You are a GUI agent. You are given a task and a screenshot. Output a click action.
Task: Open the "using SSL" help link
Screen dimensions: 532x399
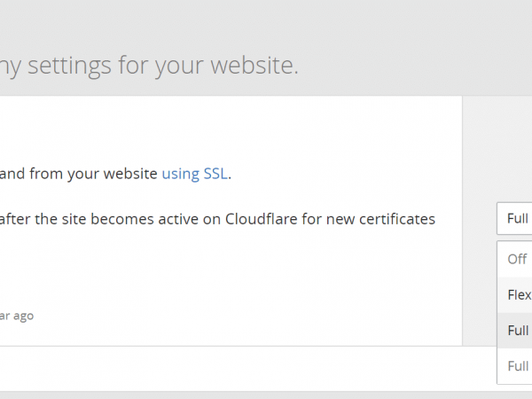tap(195, 174)
